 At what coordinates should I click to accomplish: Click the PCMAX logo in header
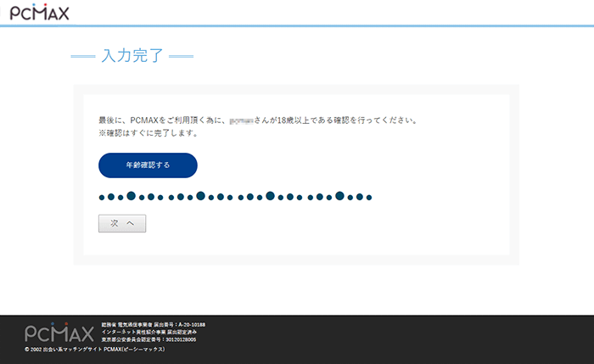click(x=39, y=12)
